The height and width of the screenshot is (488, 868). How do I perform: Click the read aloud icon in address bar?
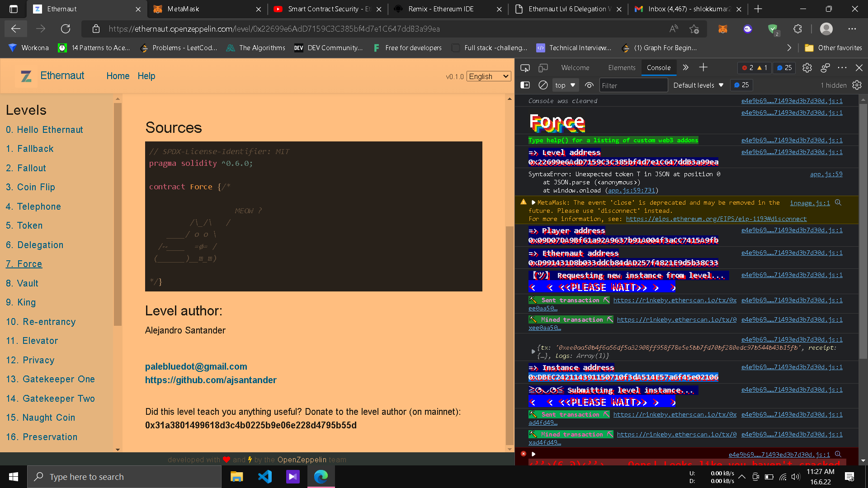coord(674,29)
